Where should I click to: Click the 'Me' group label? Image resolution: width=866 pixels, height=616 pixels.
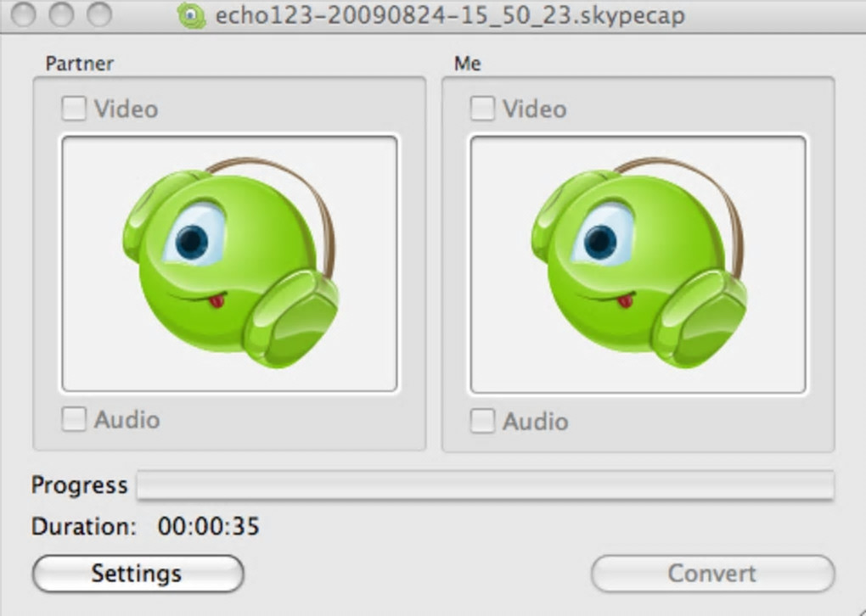point(467,64)
